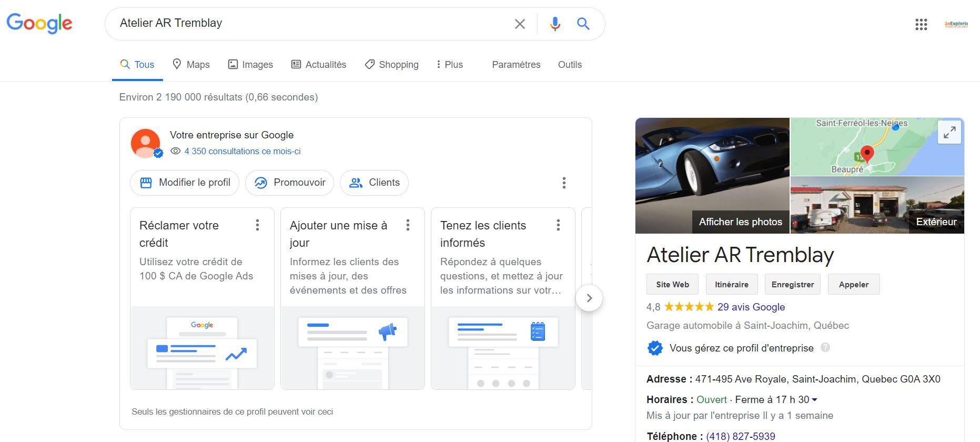Open the 4 350 consultations ce mois-ci link
Image resolution: width=980 pixels, height=442 pixels.
pos(243,151)
